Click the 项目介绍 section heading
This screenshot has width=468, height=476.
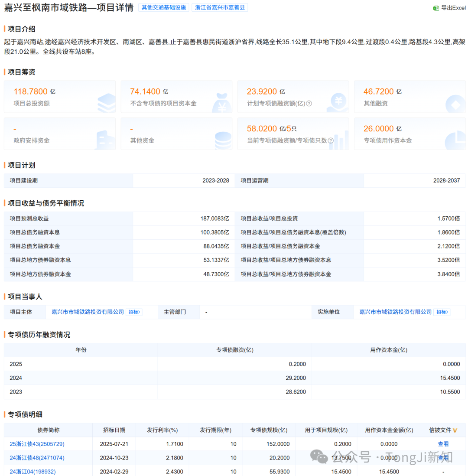(x=21, y=29)
